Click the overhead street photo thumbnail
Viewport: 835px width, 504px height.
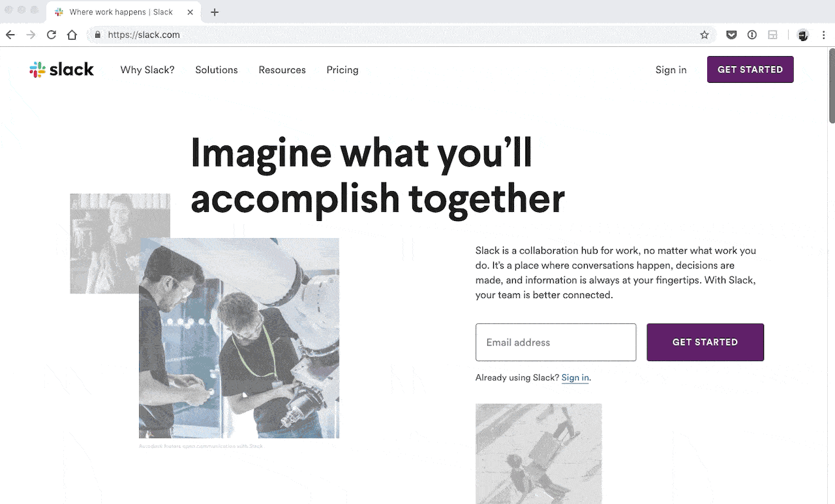pyautogui.click(x=539, y=454)
